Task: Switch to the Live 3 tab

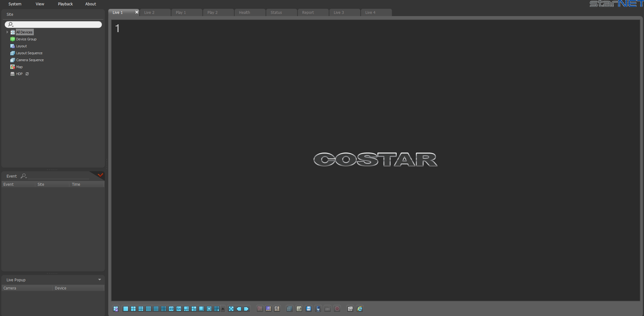Action: pos(345,13)
